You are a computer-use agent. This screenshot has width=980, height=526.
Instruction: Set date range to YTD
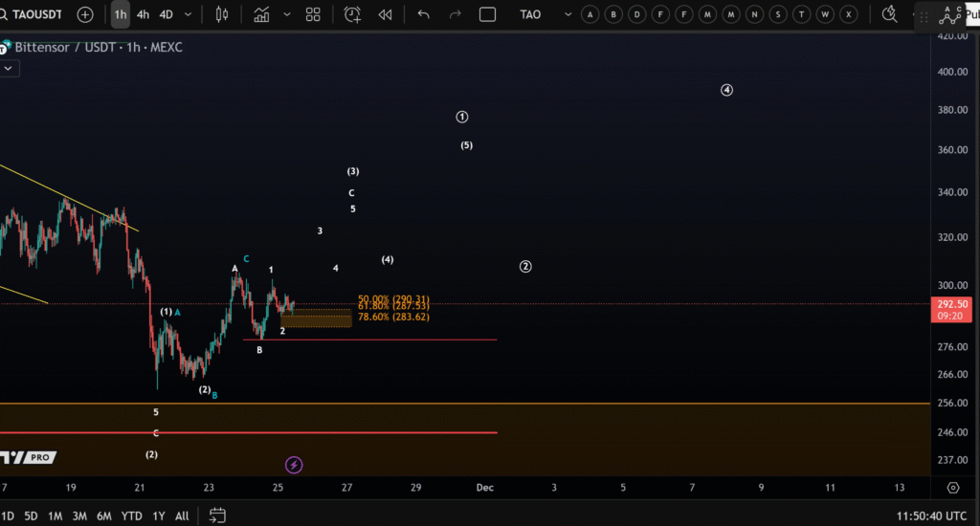click(x=132, y=515)
